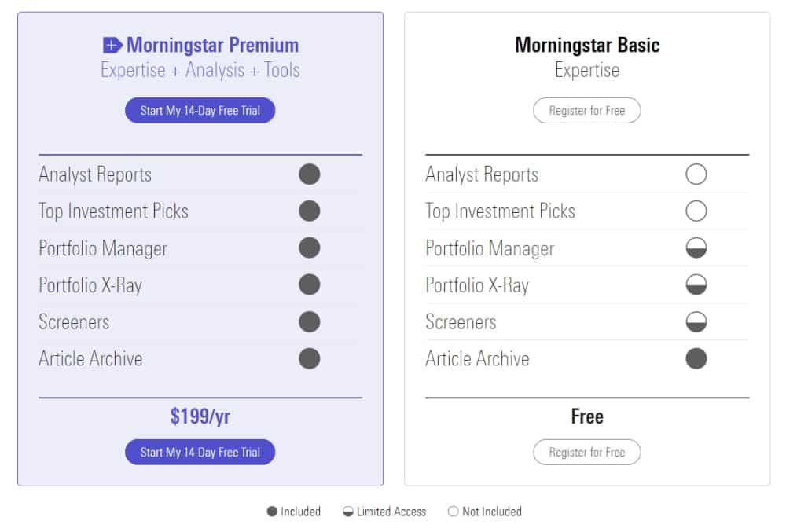Click filled circle beside Basic Article Archive
The image size is (786, 532).
696,358
